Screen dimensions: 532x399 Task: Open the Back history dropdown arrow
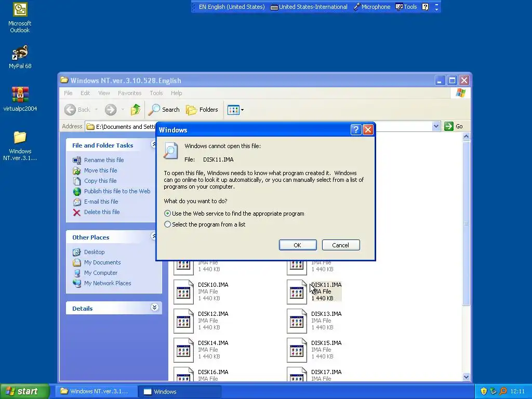point(96,110)
